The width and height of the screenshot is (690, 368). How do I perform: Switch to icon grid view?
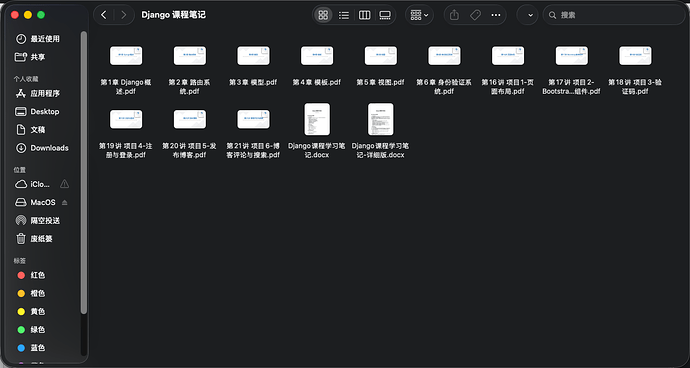point(323,15)
